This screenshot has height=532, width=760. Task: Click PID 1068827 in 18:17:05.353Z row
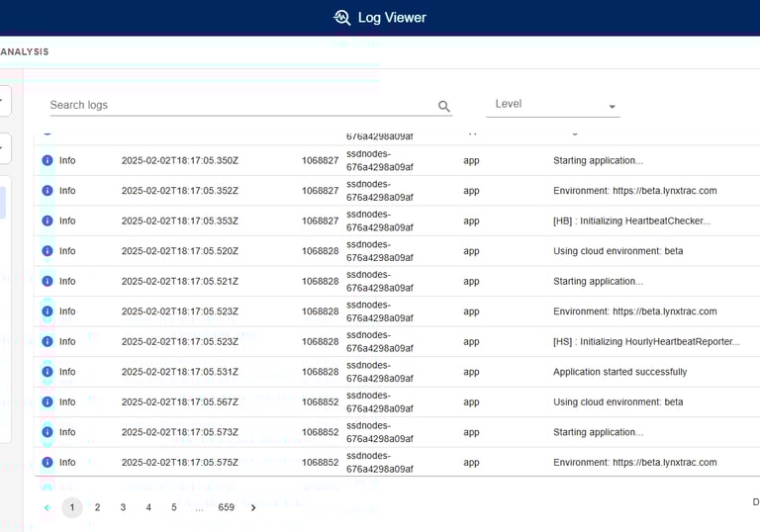click(320, 221)
